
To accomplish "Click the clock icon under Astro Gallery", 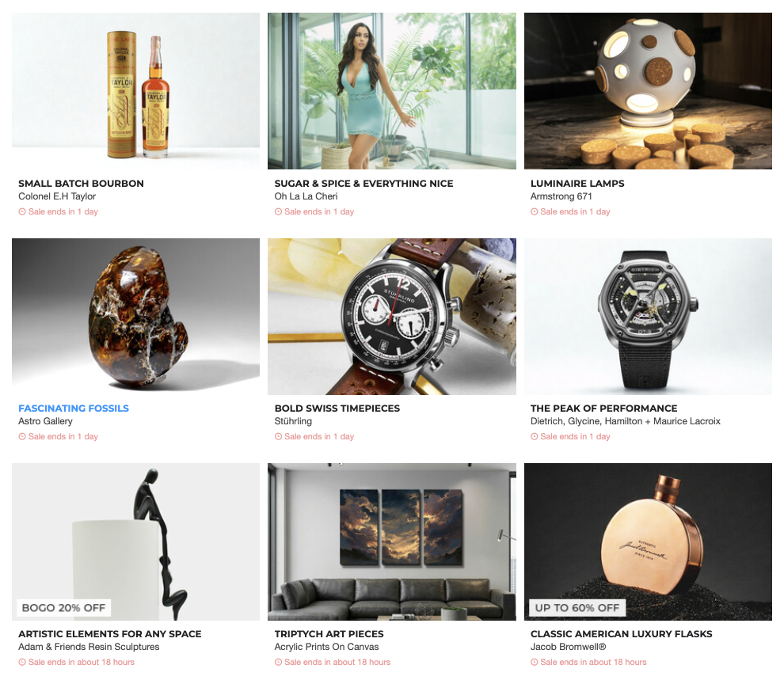I will click(x=22, y=436).
